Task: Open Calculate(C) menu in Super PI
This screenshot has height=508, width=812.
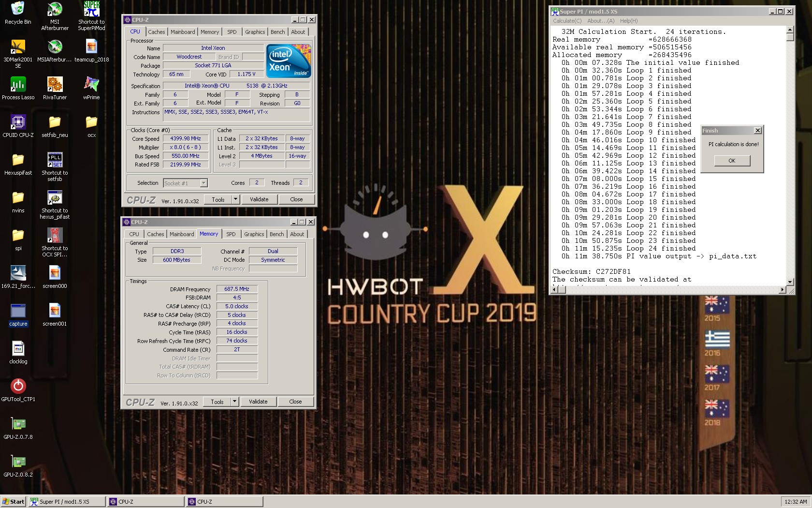Action: point(567,21)
